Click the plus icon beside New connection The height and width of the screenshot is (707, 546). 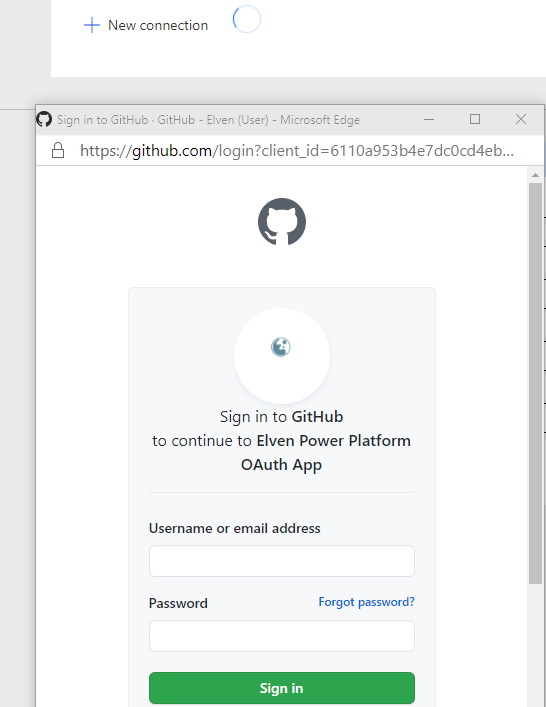coord(92,25)
